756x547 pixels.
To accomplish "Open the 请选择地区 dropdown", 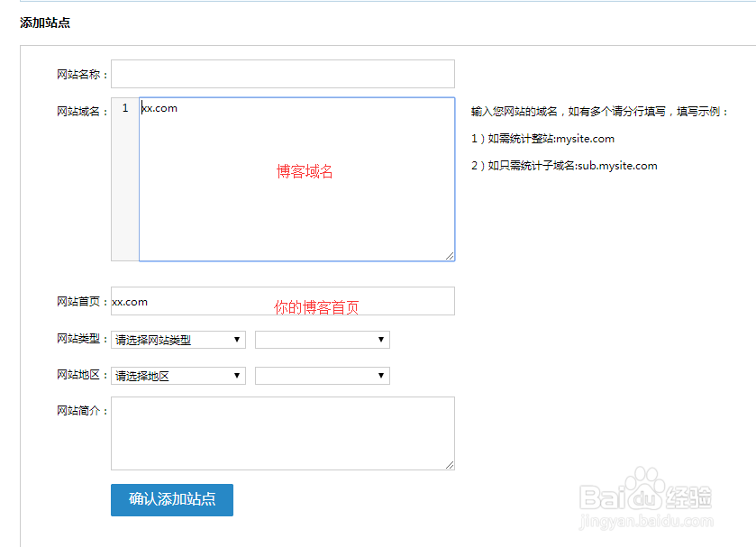I will pos(178,376).
